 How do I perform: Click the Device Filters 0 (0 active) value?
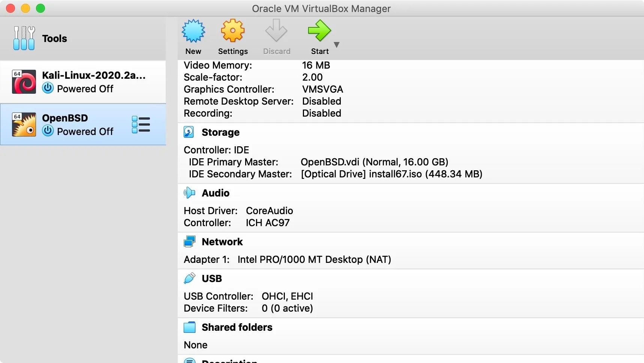pos(287,308)
